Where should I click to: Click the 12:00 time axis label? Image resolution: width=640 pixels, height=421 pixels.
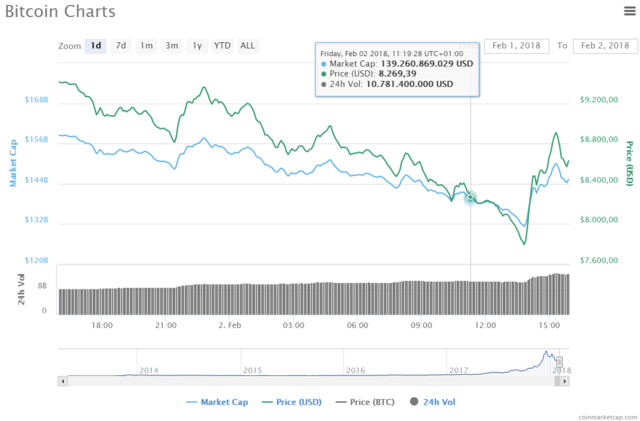(485, 325)
